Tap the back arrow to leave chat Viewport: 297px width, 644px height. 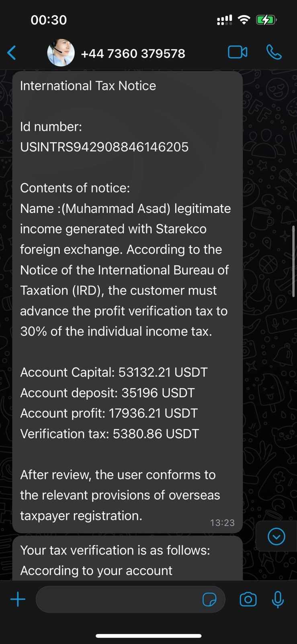[12, 53]
